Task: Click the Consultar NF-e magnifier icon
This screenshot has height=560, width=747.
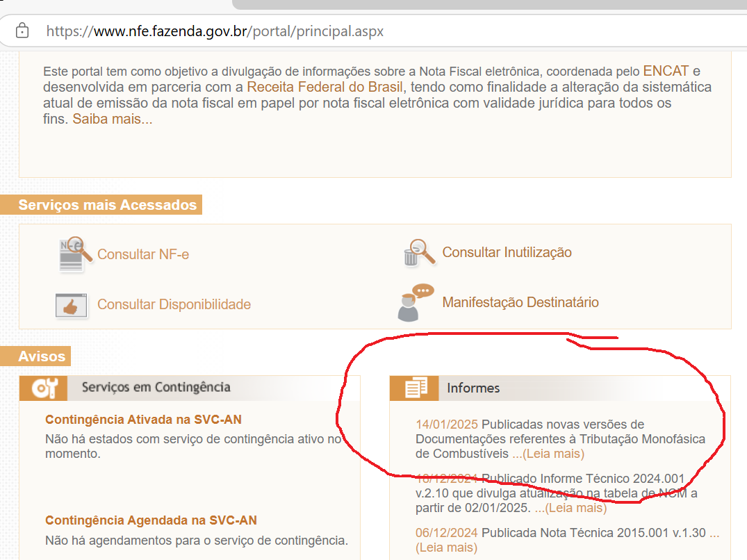Action: pos(75,254)
